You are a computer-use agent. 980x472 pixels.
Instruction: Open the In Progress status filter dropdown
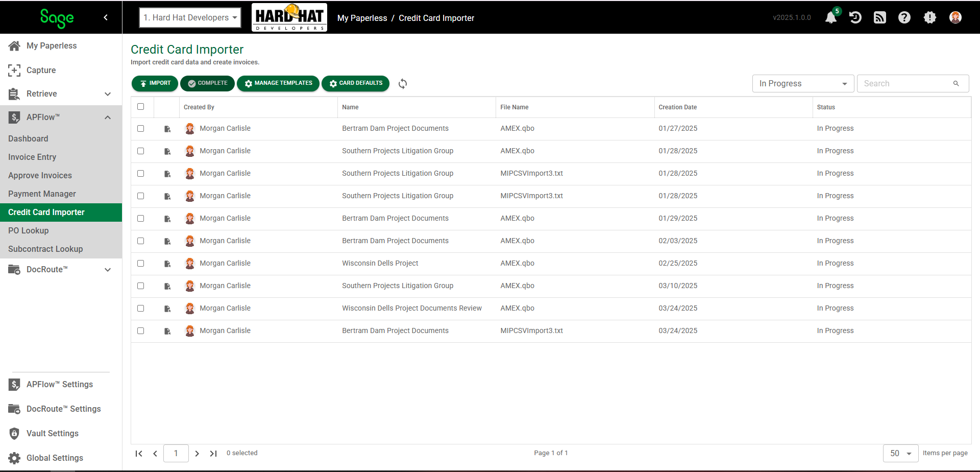coord(803,84)
